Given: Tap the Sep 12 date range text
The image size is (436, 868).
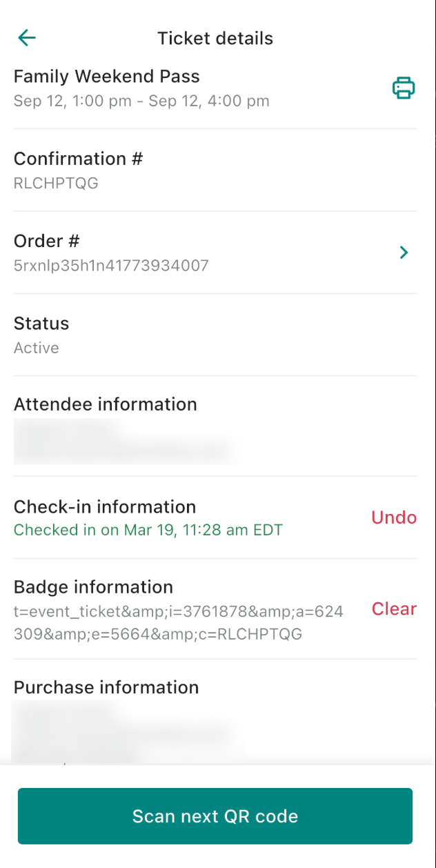Looking at the screenshot, I should 141,101.
